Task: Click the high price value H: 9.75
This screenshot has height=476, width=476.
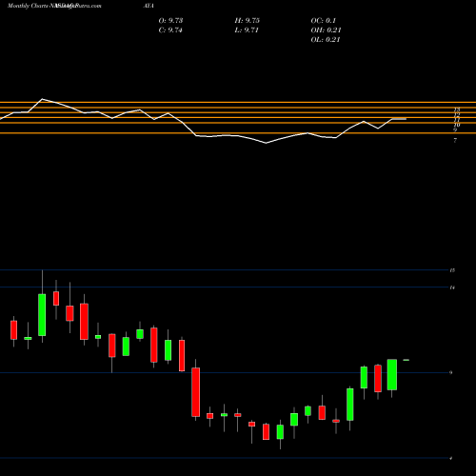Action: coord(248,21)
